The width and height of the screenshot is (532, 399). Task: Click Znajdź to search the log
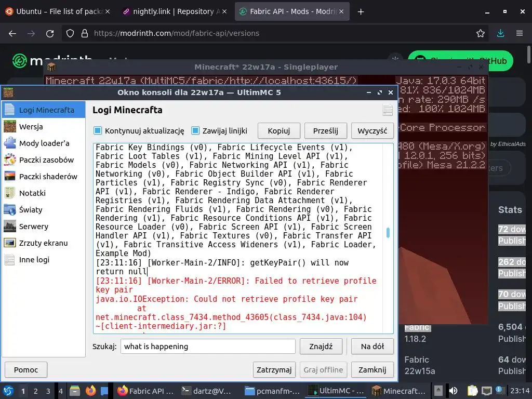point(321,347)
